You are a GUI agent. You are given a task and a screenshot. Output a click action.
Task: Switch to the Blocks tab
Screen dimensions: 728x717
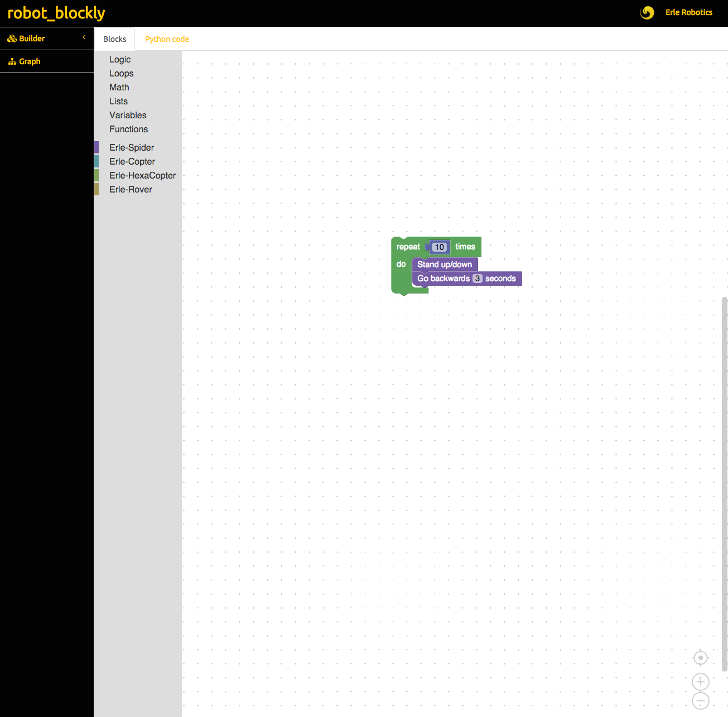click(x=114, y=39)
